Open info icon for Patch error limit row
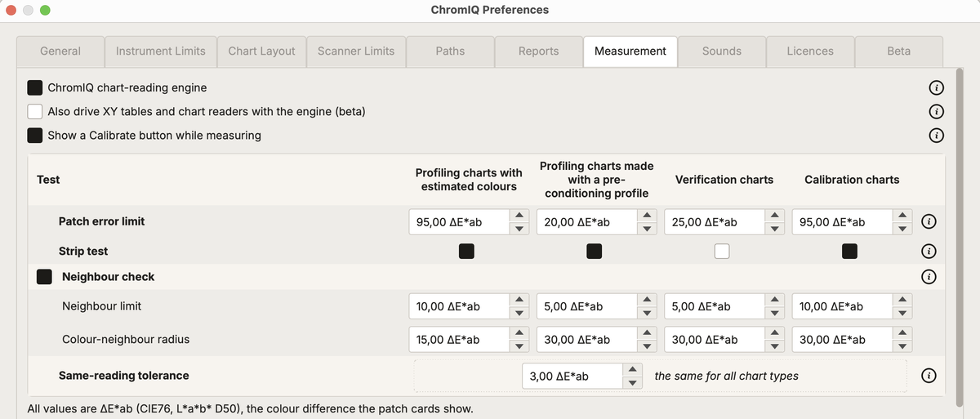The width and height of the screenshot is (980, 419). 928,221
